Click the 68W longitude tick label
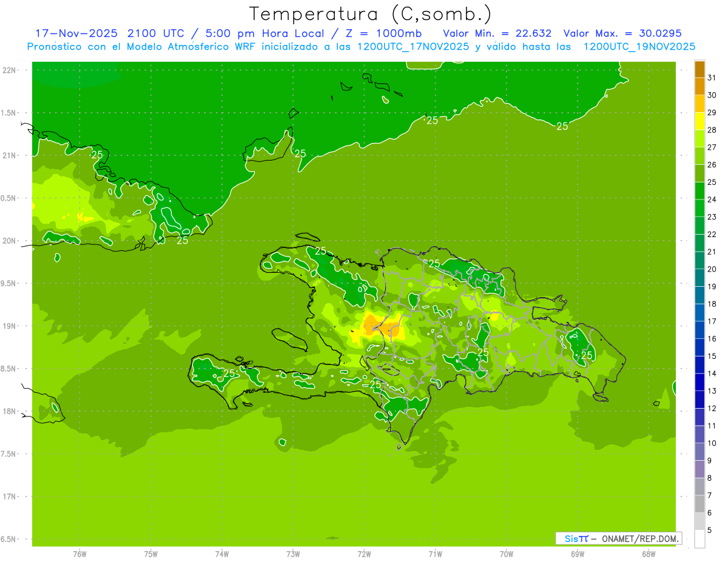The image size is (728, 562). pyautogui.click(x=649, y=554)
